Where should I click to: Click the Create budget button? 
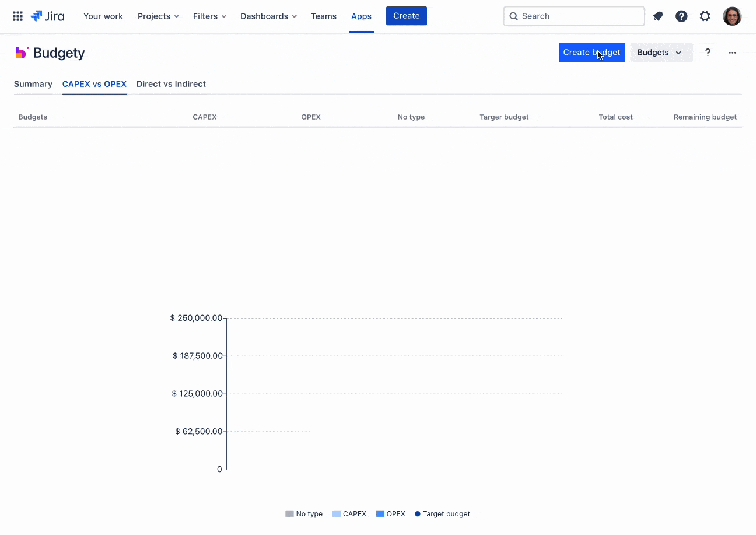[x=591, y=53]
